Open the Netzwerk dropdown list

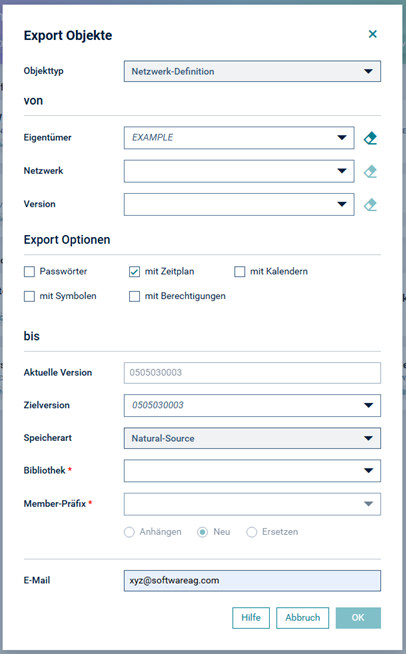(239, 171)
